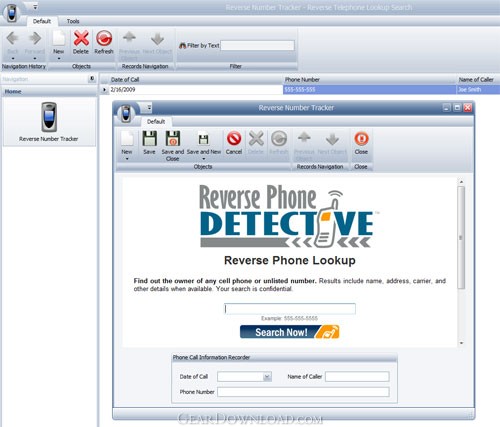
Task: Click the binoculars Filter by Text icon
Action: (x=182, y=46)
